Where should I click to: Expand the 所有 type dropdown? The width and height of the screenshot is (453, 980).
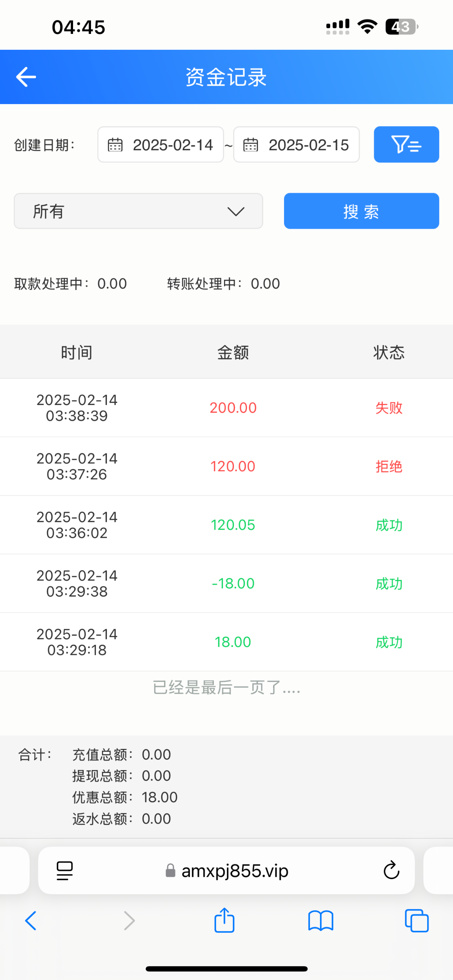coord(138,211)
